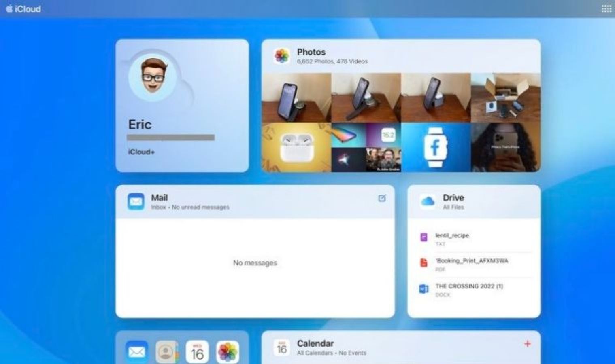Open the Facebook watch photo thumbnail

[436, 147]
